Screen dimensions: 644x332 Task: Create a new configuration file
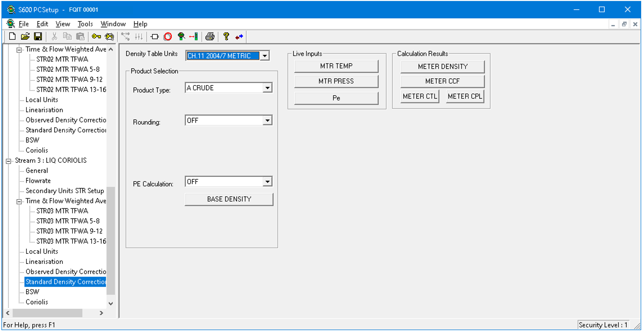pos(12,36)
